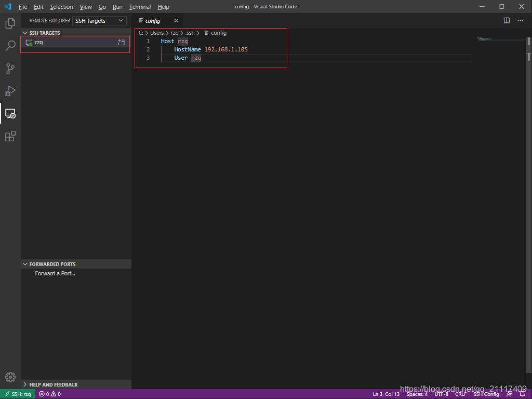Click line number 2 in the gutter

148,49
